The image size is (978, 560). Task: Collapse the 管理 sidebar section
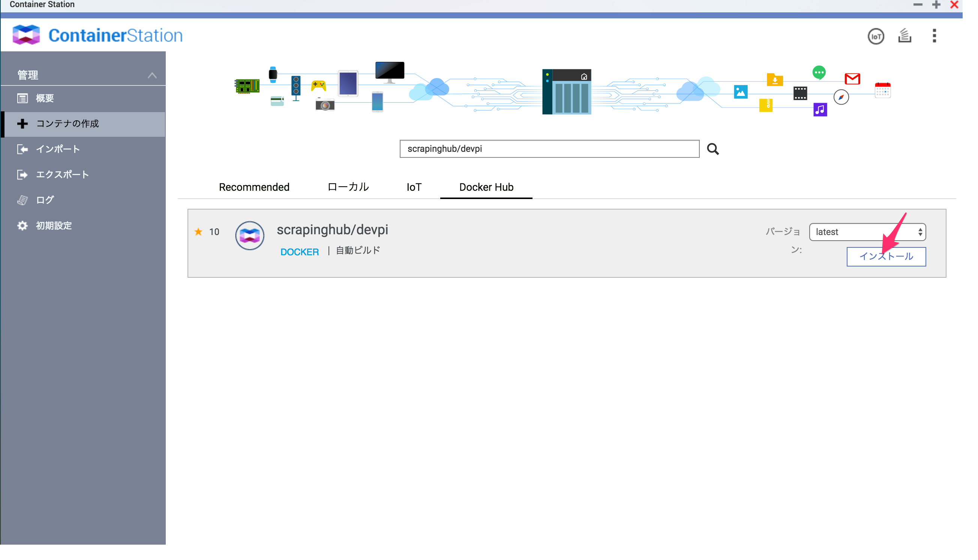click(x=152, y=75)
